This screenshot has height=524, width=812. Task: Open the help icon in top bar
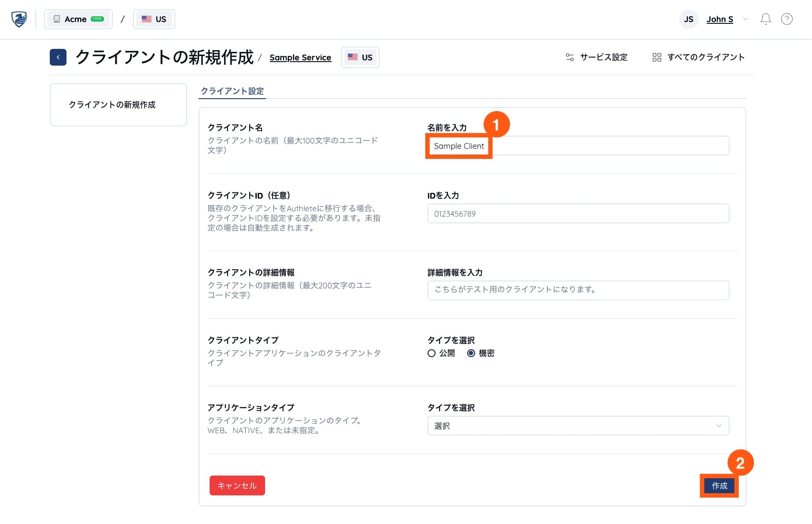[x=787, y=19]
